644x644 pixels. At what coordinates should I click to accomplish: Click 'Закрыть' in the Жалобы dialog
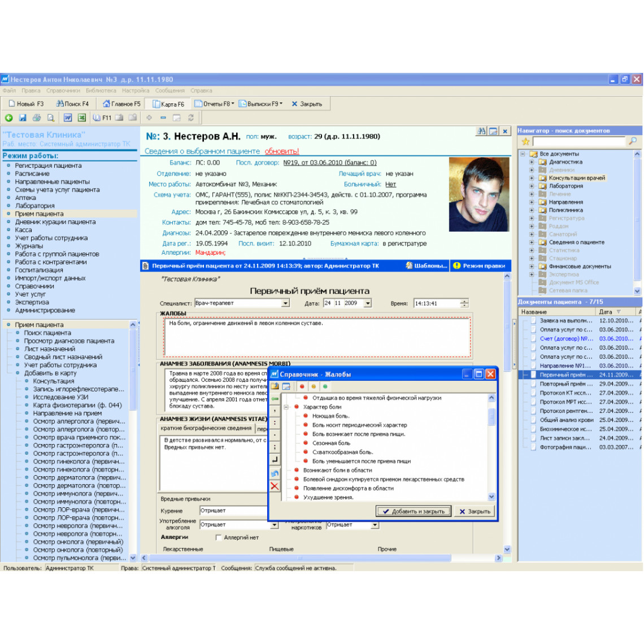point(475,511)
